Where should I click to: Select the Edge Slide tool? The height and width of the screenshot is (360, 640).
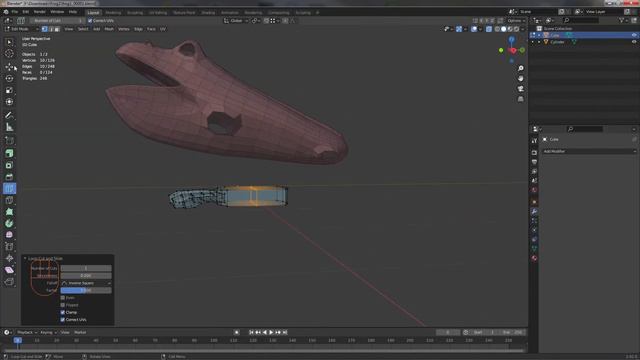click(x=9, y=247)
